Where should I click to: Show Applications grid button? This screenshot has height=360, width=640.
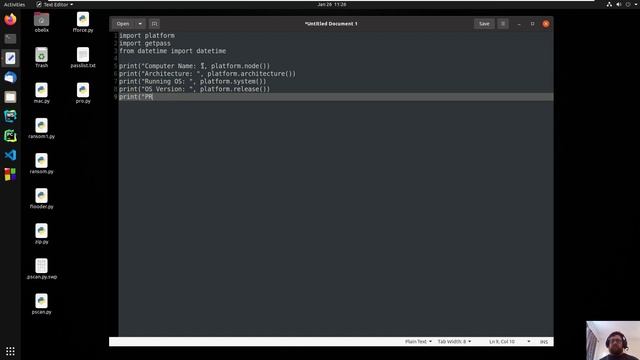pyautogui.click(x=10, y=351)
